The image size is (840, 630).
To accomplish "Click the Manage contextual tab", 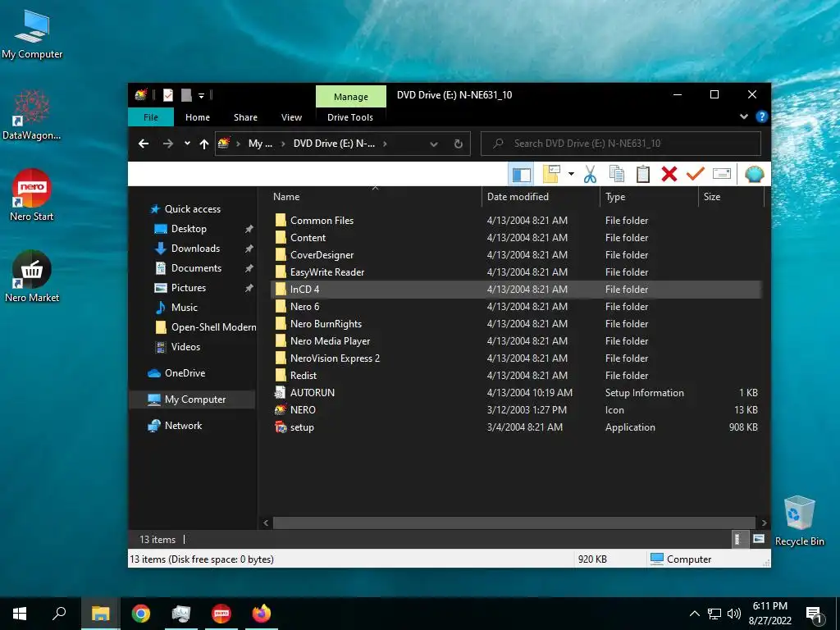I will [351, 97].
